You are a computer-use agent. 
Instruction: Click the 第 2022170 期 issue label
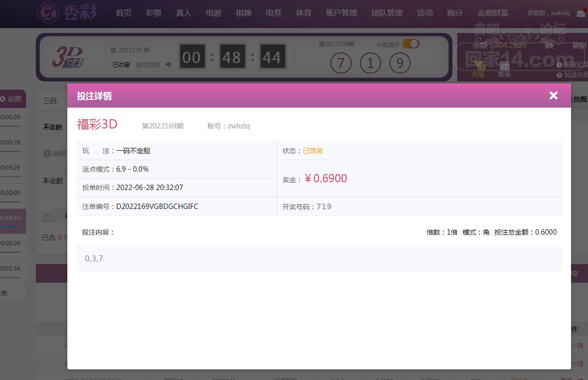(x=130, y=50)
